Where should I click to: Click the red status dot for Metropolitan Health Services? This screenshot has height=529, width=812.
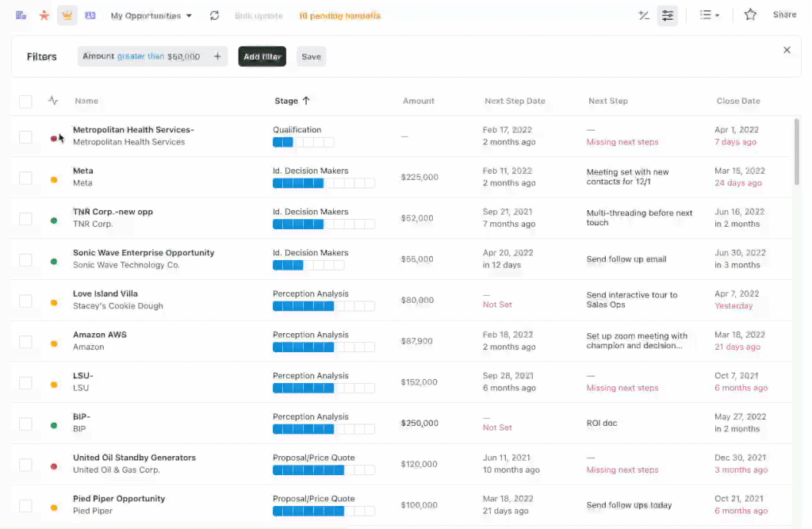53,138
